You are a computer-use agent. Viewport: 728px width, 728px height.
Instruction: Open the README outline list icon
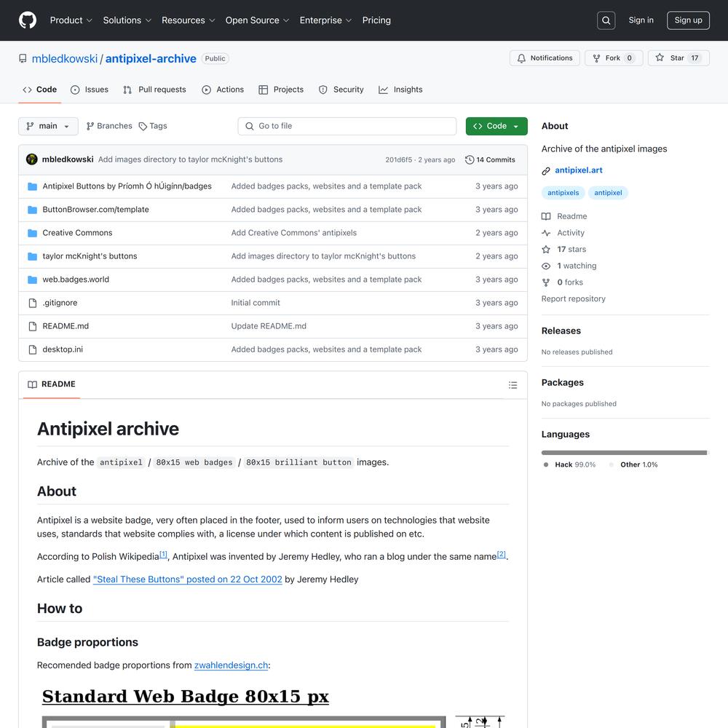coord(513,385)
